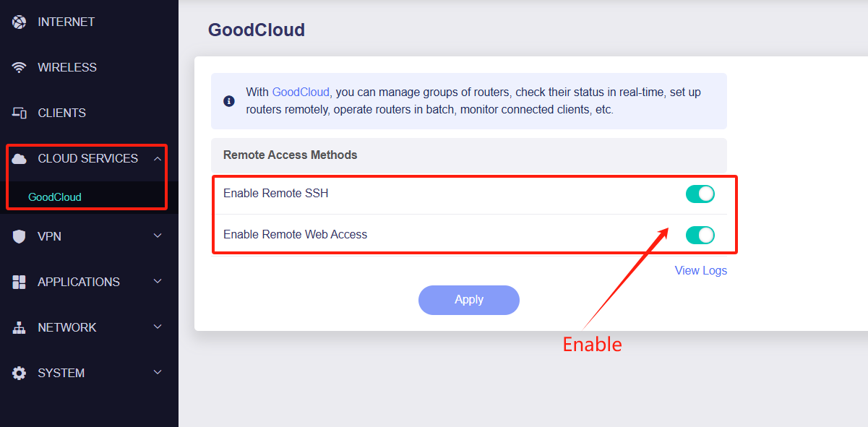This screenshot has height=427, width=868.
Task: Click the Wireless Wi-Fi icon
Action: (20, 68)
